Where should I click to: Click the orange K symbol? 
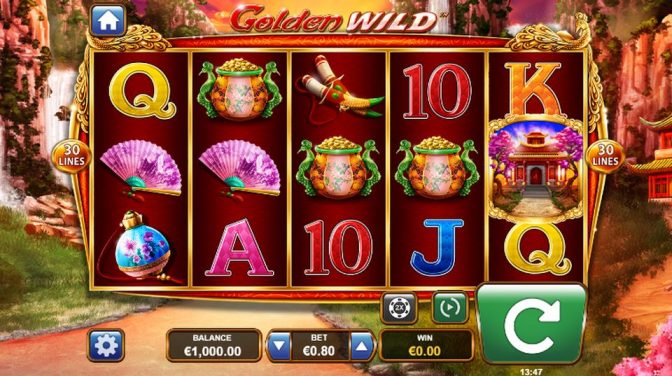[534, 89]
